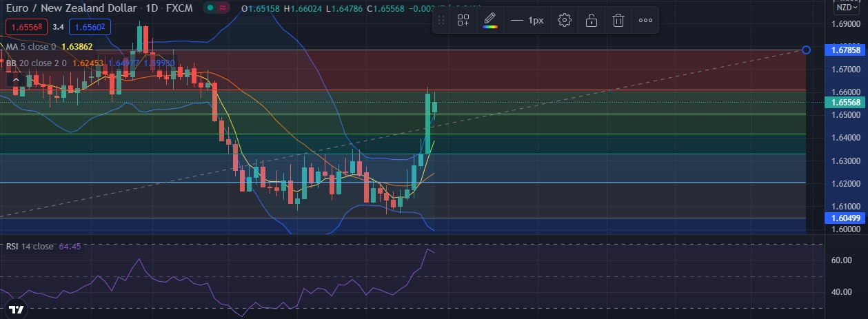Click the red sell price 1.65568 button
The width and height of the screenshot is (868, 319).
click(27, 28)
